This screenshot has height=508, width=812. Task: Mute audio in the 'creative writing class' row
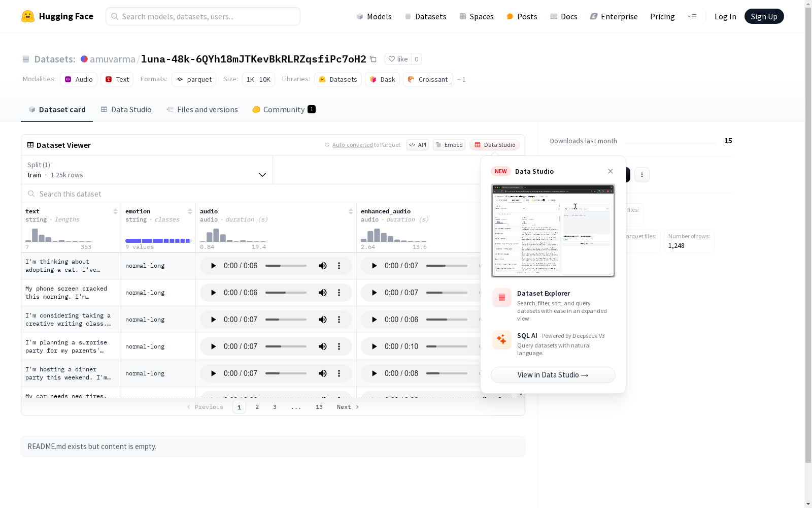tap(323, 320)
